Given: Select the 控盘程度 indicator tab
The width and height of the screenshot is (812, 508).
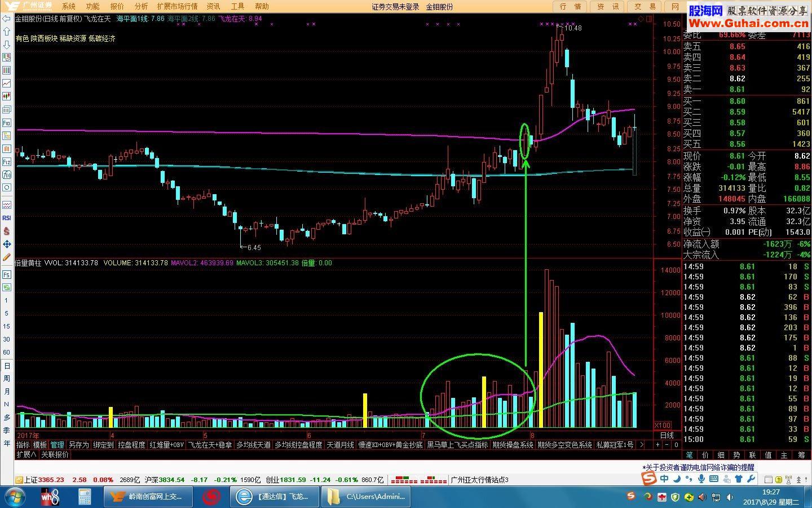Looking at the screenshot, I should tap(131, 445).
